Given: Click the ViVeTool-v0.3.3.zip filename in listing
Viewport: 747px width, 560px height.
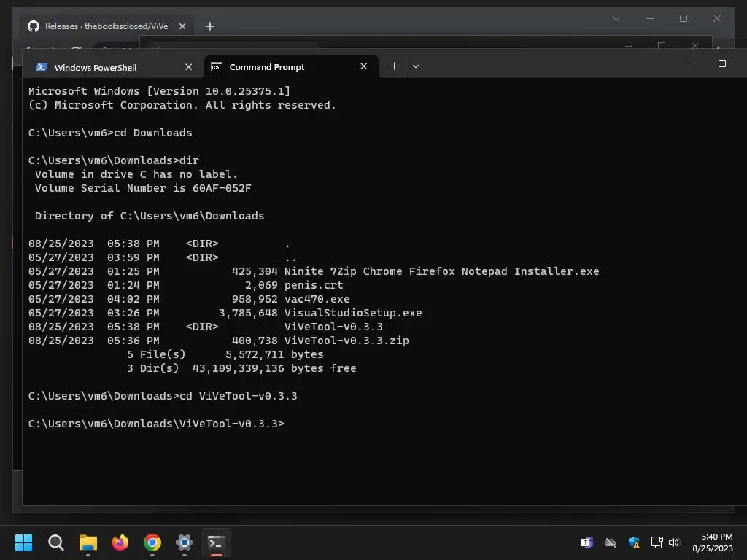Looking at the screenshot, I should click(347, 341).
